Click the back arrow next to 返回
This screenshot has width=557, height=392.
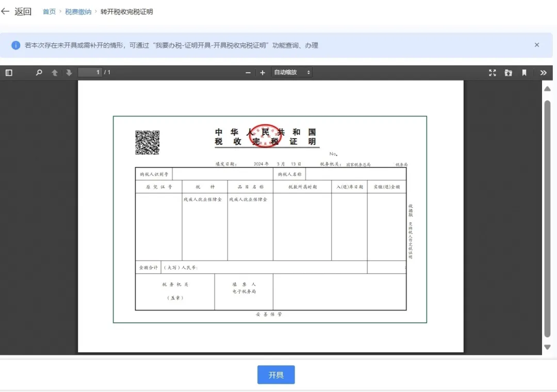pyautogui.click(x=6, y=11)
